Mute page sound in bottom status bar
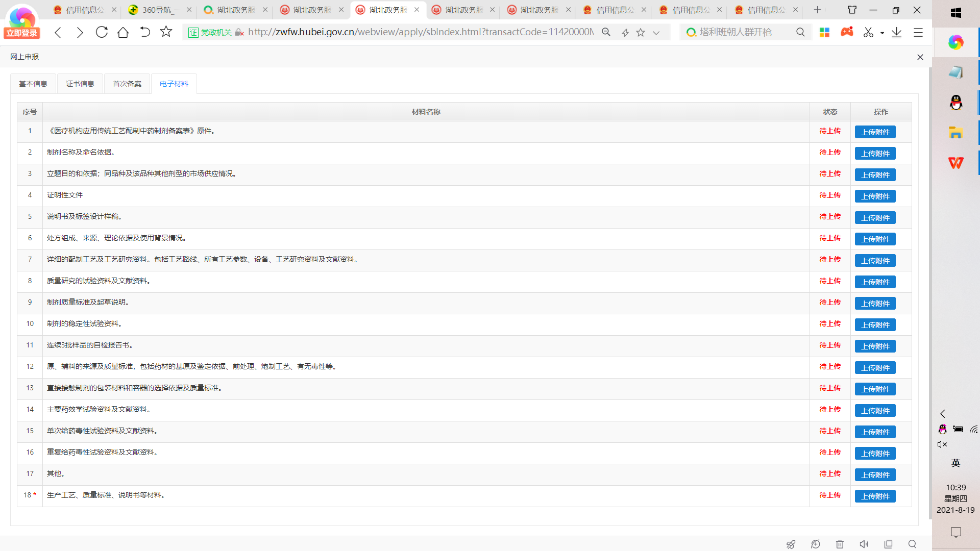980x551 pixels. (x=864, y=544)
